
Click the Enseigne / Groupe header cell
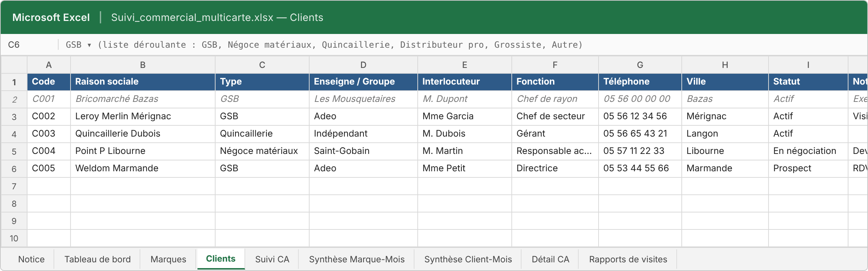(363, 82)
